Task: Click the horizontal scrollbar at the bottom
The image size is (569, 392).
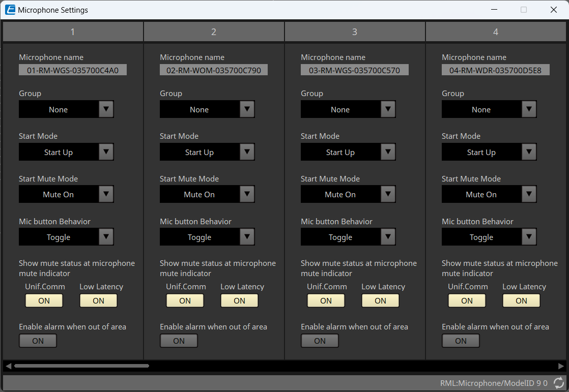Action: [x=81, y=366]
